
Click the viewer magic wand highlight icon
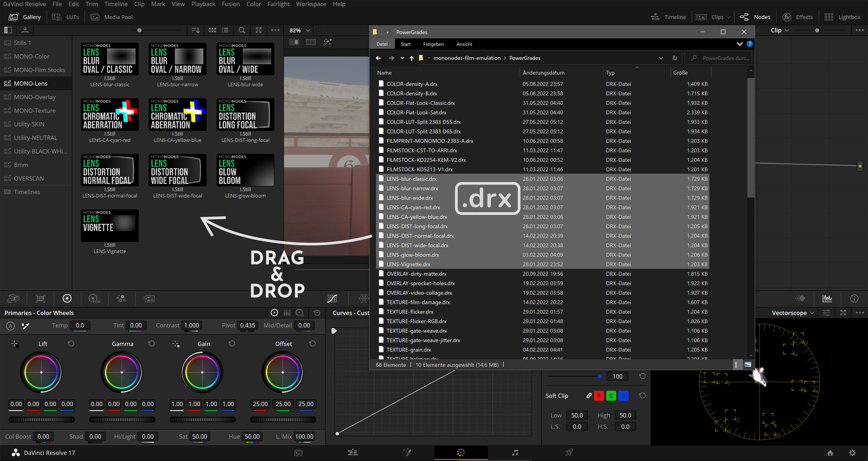click(x=328, y=42)
